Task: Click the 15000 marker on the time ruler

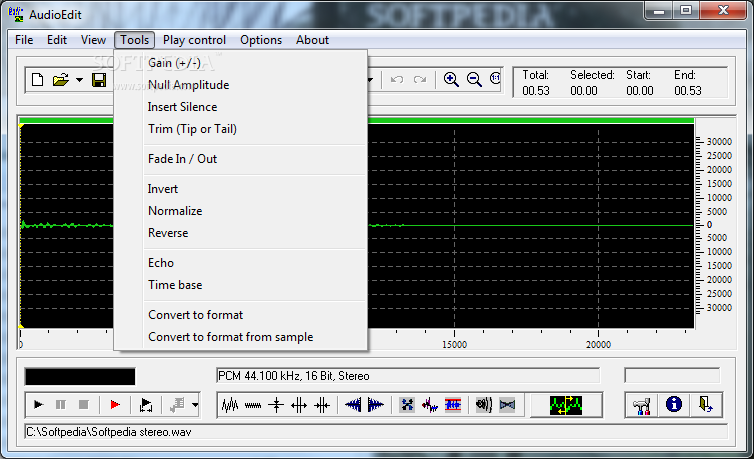Action: (x=454, y=344)
